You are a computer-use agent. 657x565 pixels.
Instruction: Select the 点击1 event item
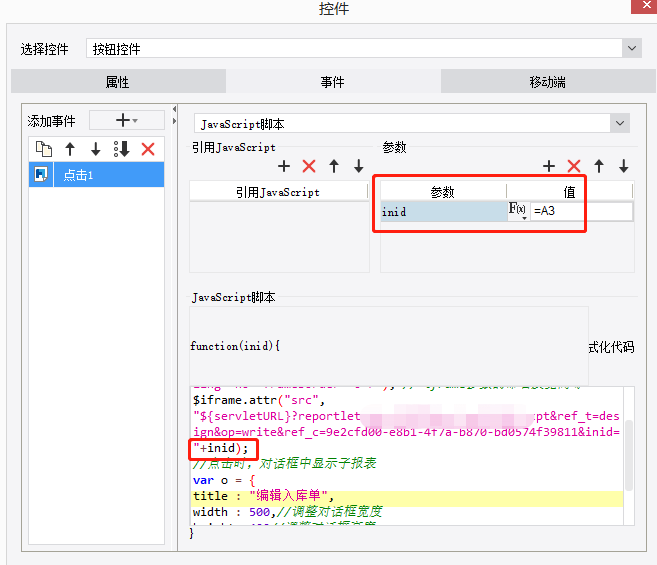(96, 175)
